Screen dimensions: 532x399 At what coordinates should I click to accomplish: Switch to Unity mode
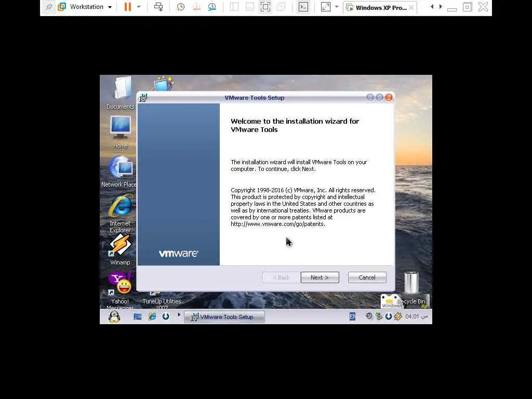(x=281, y=7)
